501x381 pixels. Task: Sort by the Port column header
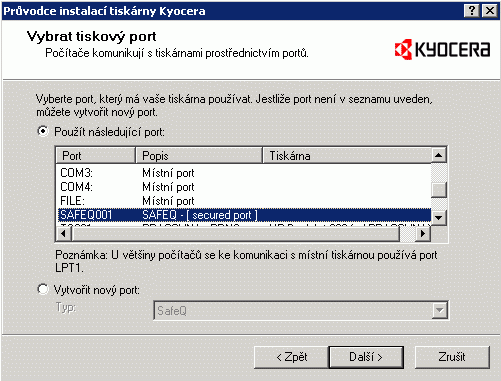(x=95, y=155)
